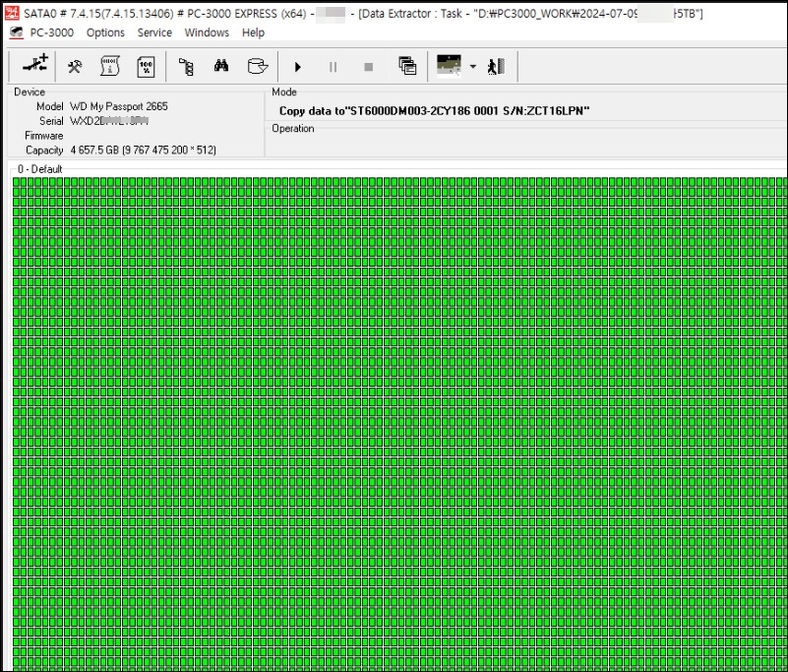788x672 pixels.
Task: Expand the dropdown arrow beside the map picture icon
Action: (x=472, y=66)
